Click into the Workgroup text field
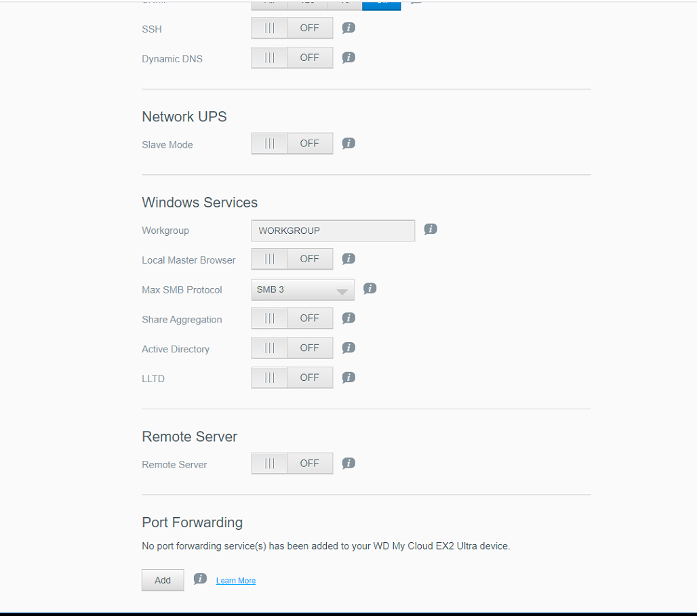697x616 pixels. [333, 231]
